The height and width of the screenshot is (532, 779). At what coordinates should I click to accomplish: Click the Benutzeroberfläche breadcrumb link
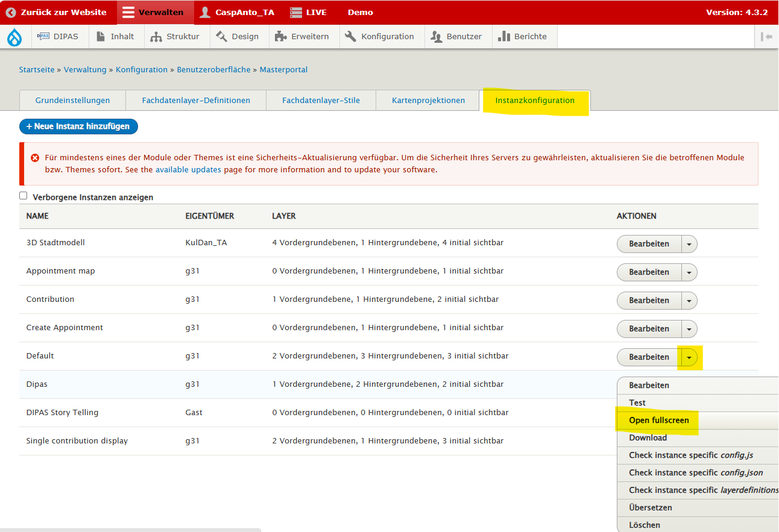(213, 70)
